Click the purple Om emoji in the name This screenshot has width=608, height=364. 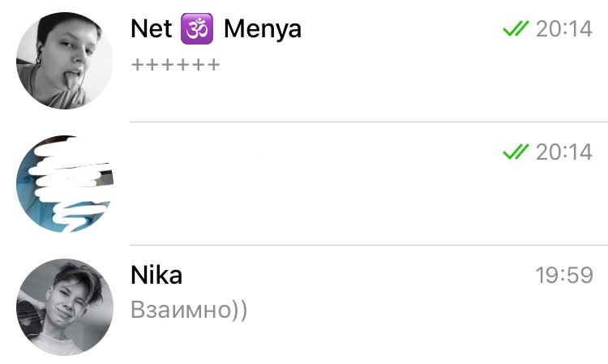(x=197, y=28)
